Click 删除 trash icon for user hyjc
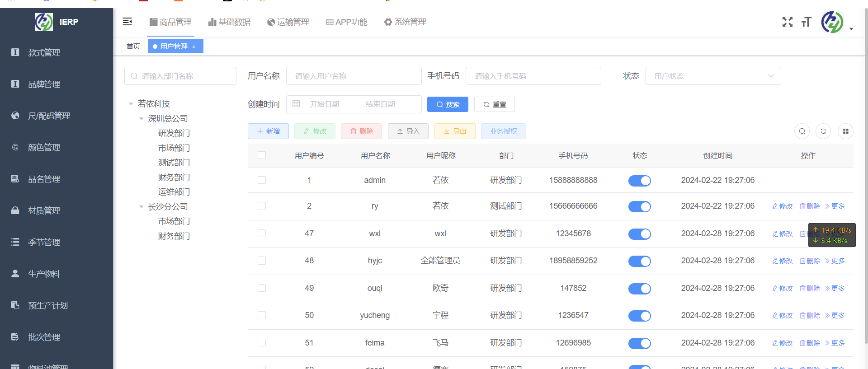 (803, 261)
